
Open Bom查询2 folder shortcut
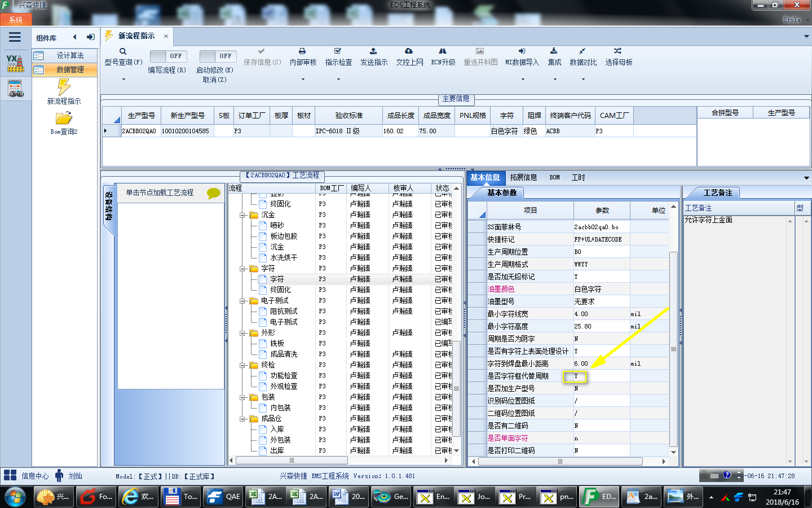64,118
